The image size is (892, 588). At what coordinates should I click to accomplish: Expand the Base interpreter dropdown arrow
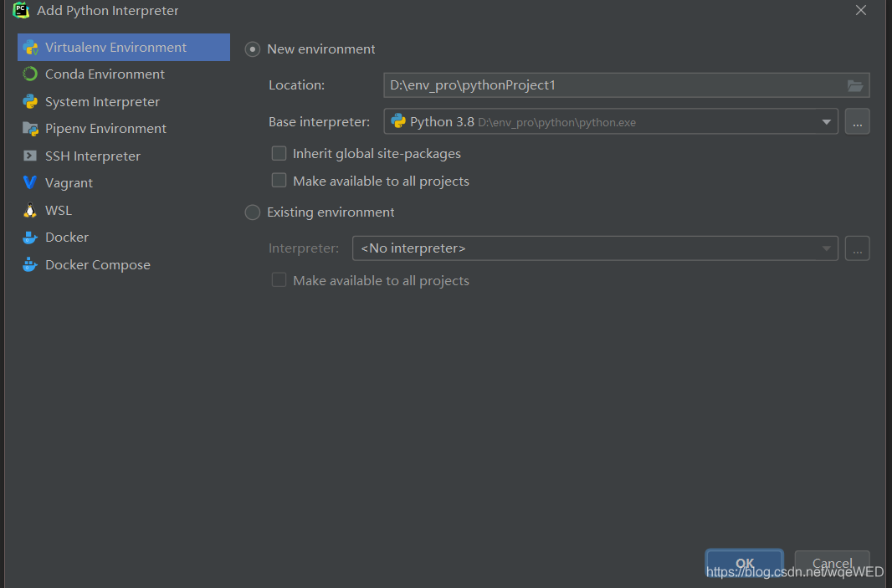(x=826, y=121)
